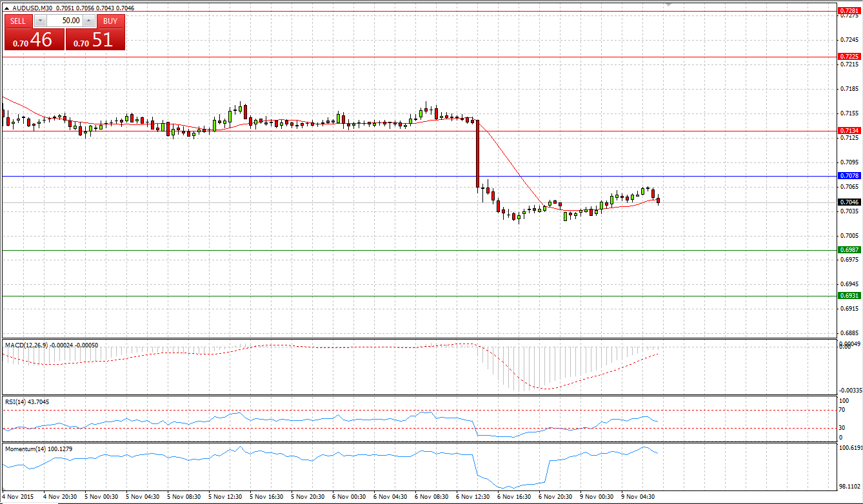The width and height of the screenshot is (863, 504).
Task: Click the 0.7185 price axis value
Action: tap(850, 89)
